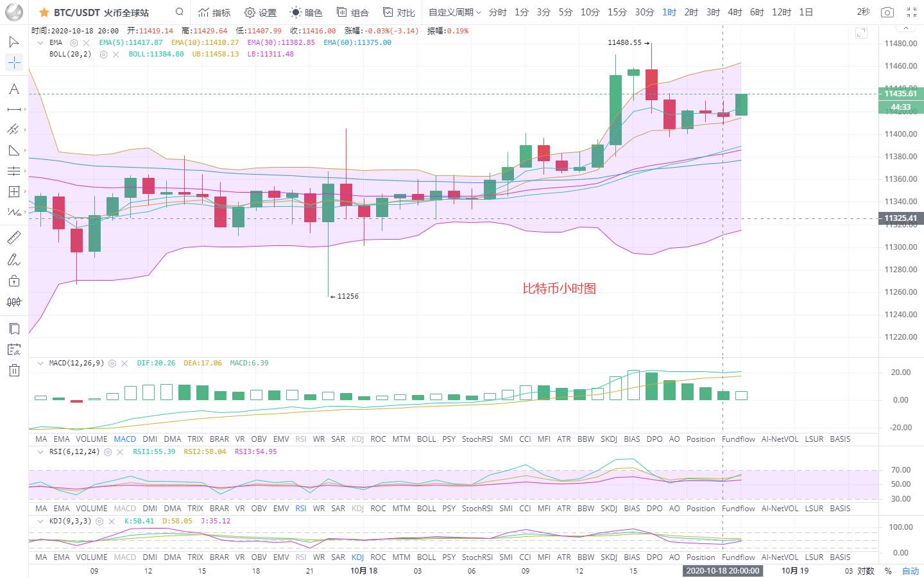Select VOLUME in the MACD pane tabs

click(92, 439)
